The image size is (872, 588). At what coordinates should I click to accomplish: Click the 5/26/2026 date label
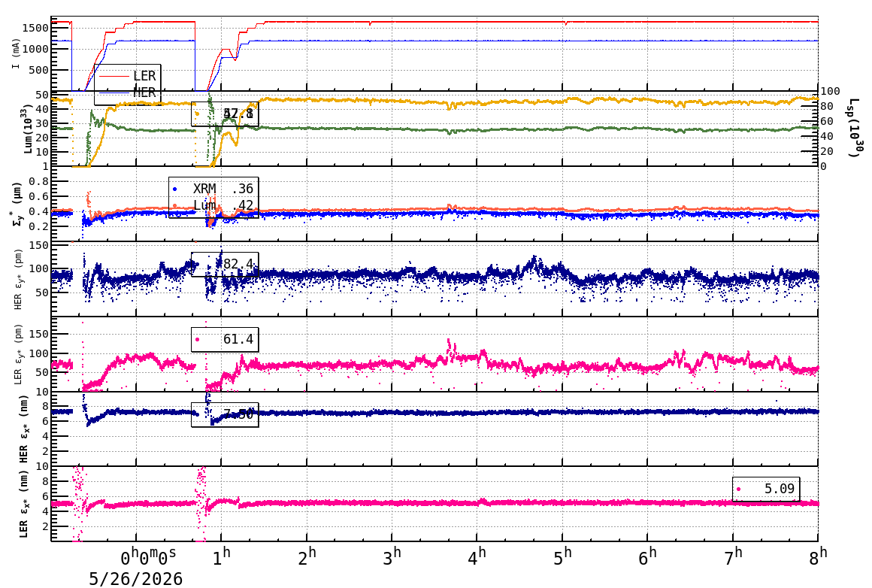[x=136, y=578]
